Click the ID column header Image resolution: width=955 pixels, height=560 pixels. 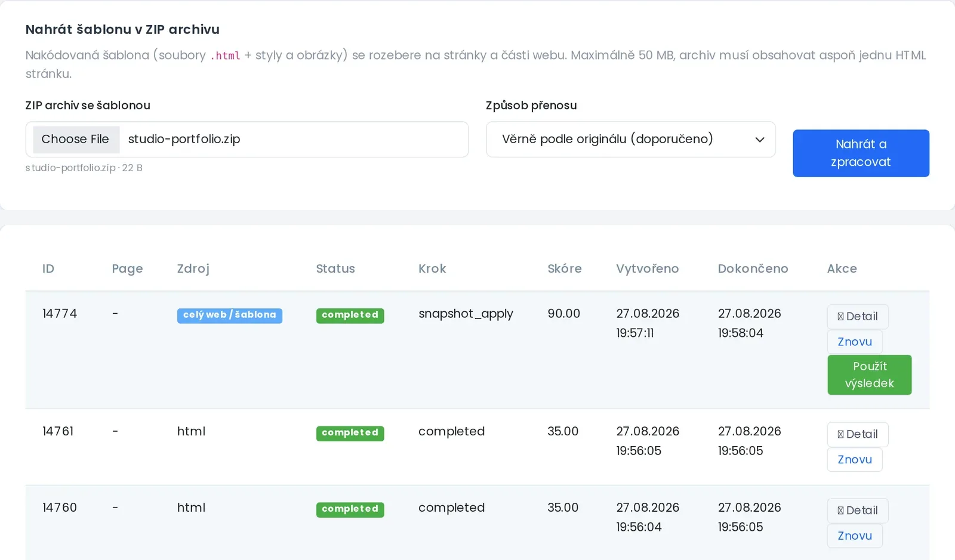48,269
